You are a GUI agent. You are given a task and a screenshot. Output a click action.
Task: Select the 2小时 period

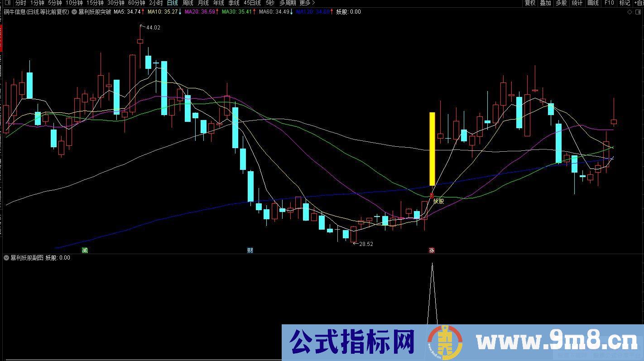point(156,3)
